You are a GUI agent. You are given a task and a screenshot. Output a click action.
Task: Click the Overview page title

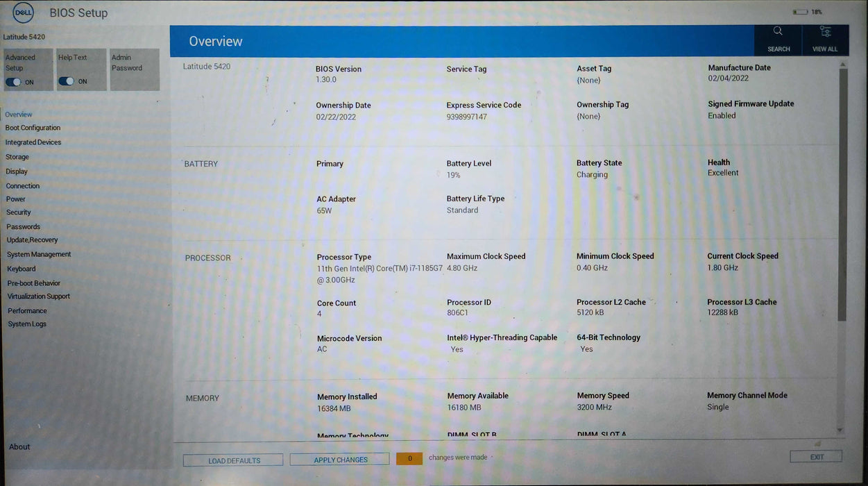click(x=216, y=42)
